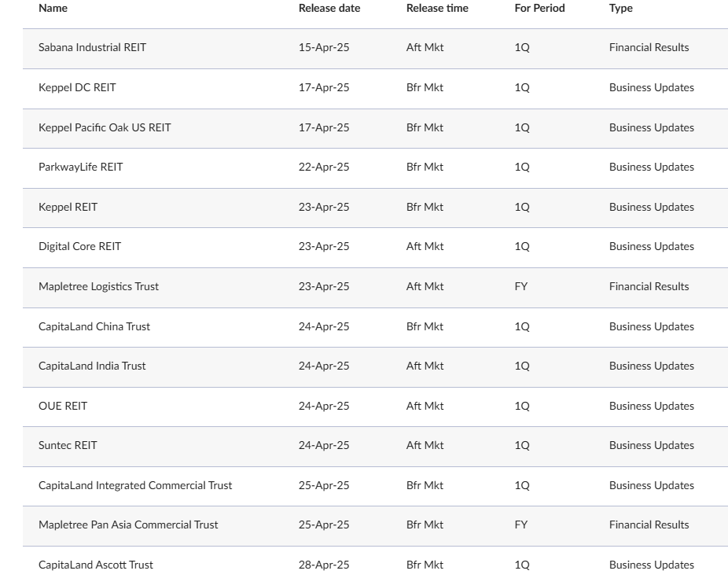Click CapitaLand Ascott Trust name

(x=96, y=565)
